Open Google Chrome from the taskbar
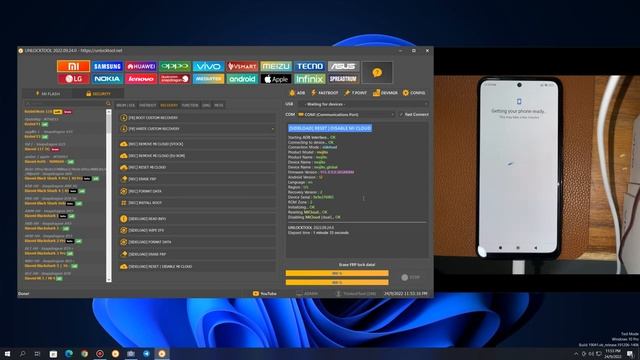 (x=84, y=353)
